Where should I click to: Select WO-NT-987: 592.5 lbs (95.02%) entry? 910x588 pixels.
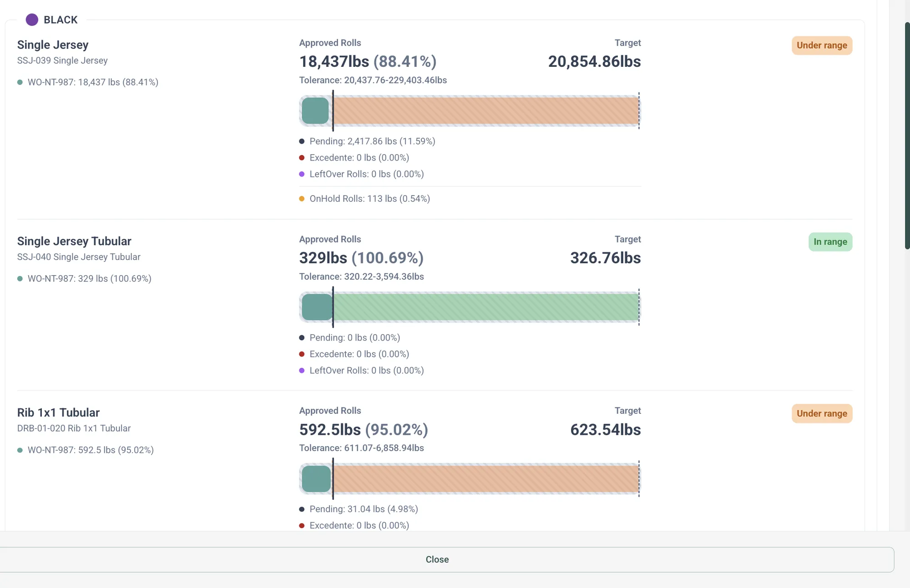[x=91, y=450]
